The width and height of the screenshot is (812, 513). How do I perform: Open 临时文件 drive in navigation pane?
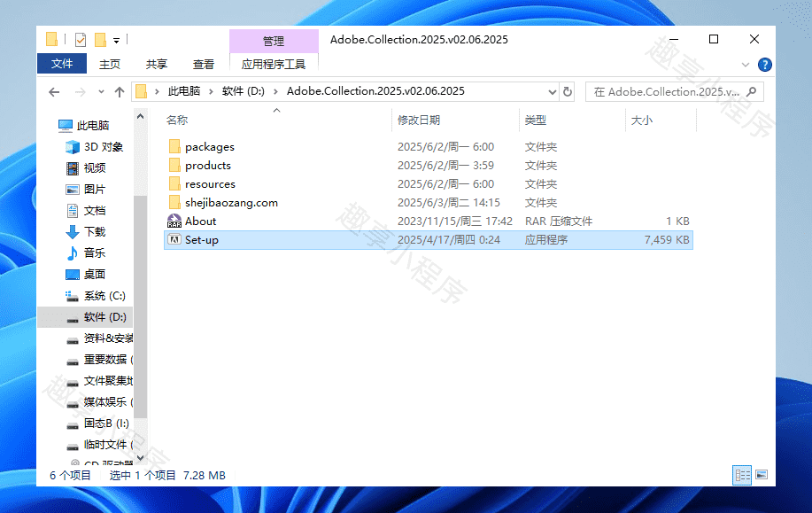tap(108, 444)
